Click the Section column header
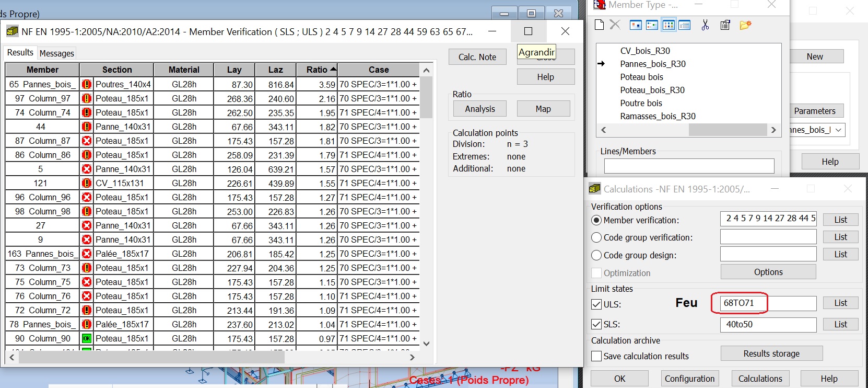 tap(117, 70)
